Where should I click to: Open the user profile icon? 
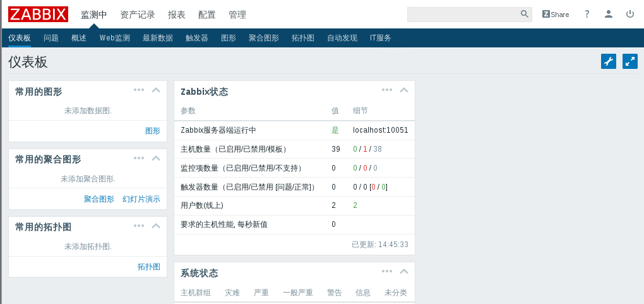click(609, 14)
